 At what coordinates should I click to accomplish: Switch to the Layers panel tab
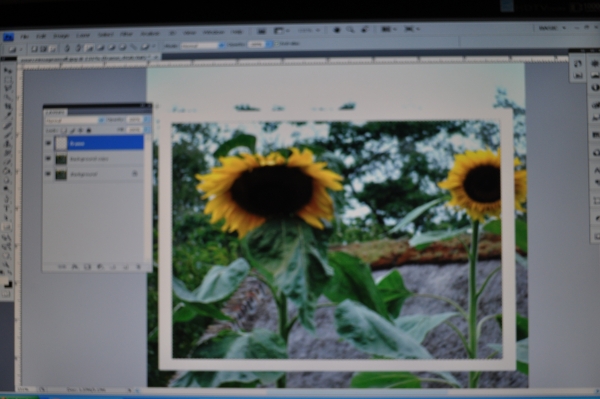[x=55, y=112]
